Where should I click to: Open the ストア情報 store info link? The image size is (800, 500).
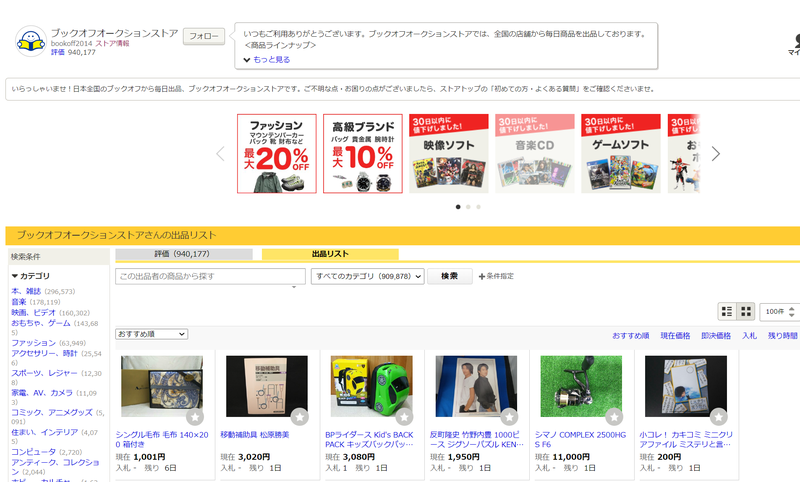tap(112, 43)
